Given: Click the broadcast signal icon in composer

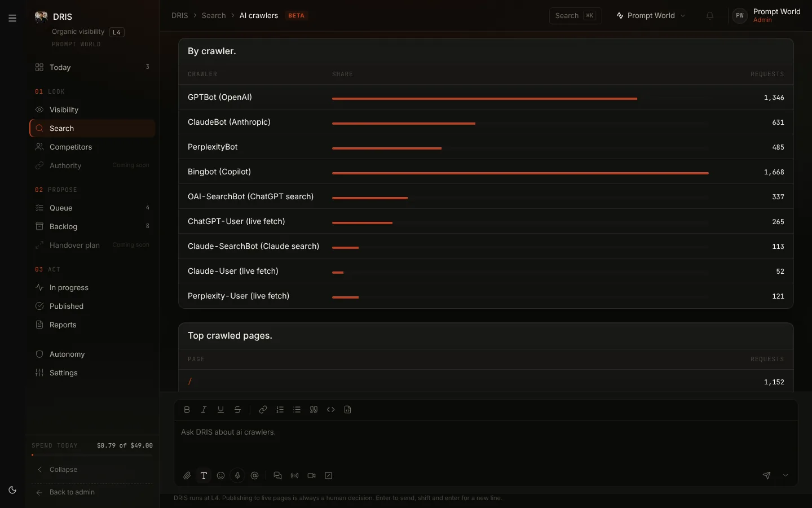Looking at the screenshot, I should pos(295,476).
